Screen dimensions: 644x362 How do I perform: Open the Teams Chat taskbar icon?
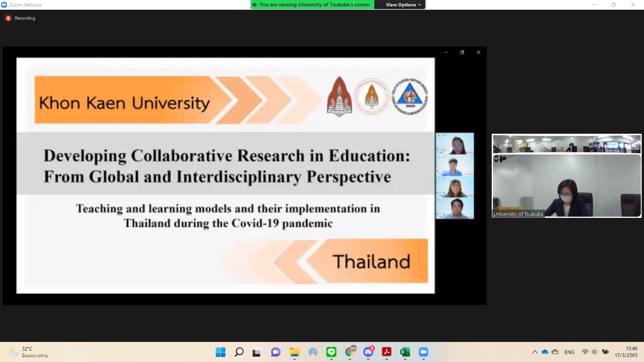276,352
